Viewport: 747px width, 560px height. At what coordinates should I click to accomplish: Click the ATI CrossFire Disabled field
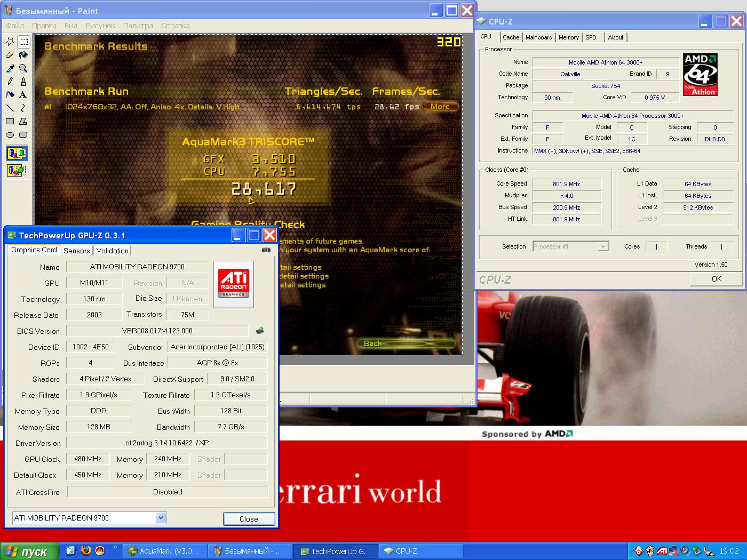click(x=168, y=492)
